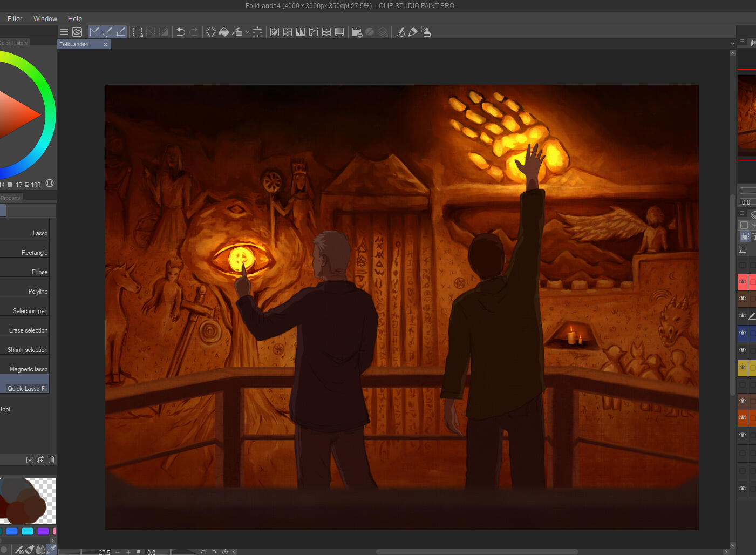The height and width of the screenshot is (555, 756).
Task: Click the Scale/Rotate transform icon
Action: [257, 32]
